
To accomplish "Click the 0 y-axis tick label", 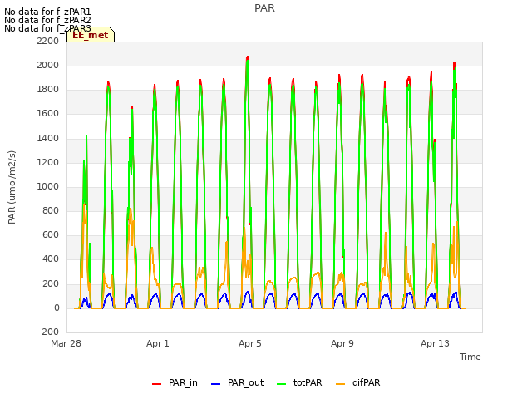I will click(x=57, y=308).
